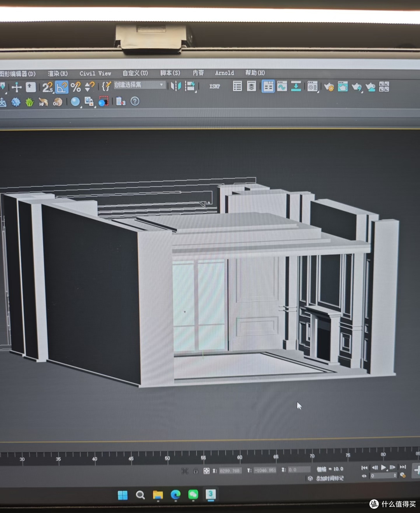Toggle the Selection Lock padlock icon
Viewport: 420px width, 513px height.
pos(196,471)
